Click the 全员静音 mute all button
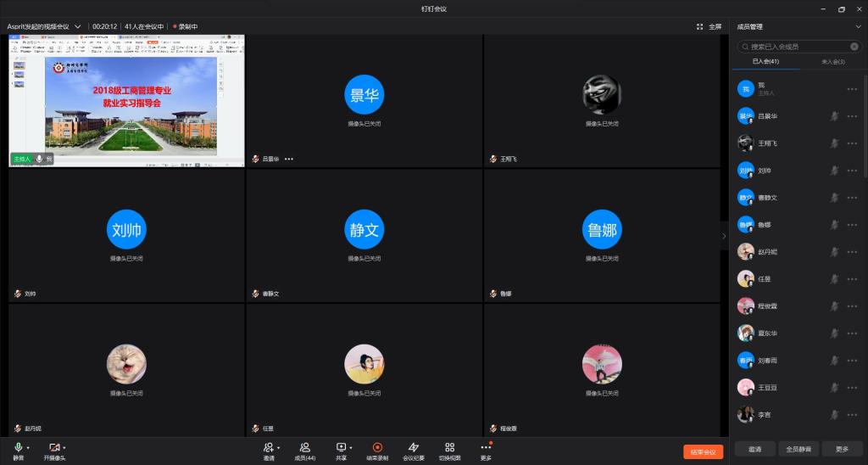The height and width of the screenshot is (465, 868). pos(798,449)
